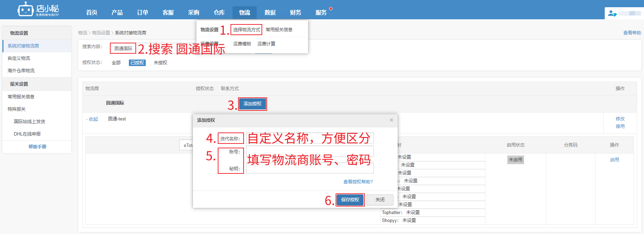Click the 启用状态 column header
Viewport: 644px width, 234px height.
point(515,145)
